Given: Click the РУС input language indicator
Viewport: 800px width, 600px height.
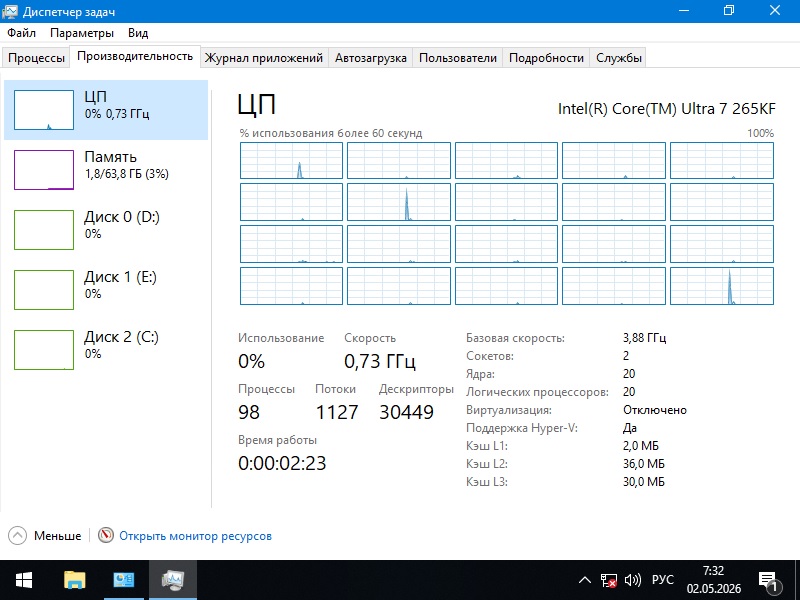Looking at the screenshot, I should pos(663,580).
